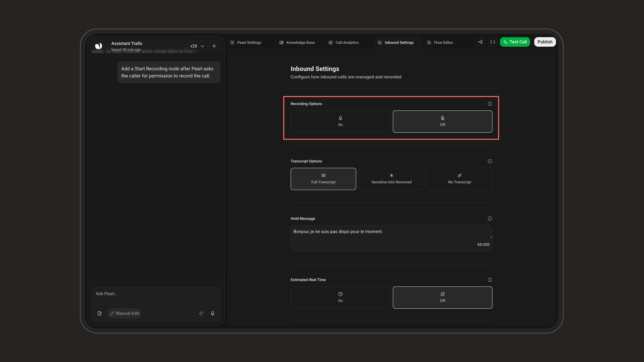Toggle Manual Edit mode

click(125, 313)
